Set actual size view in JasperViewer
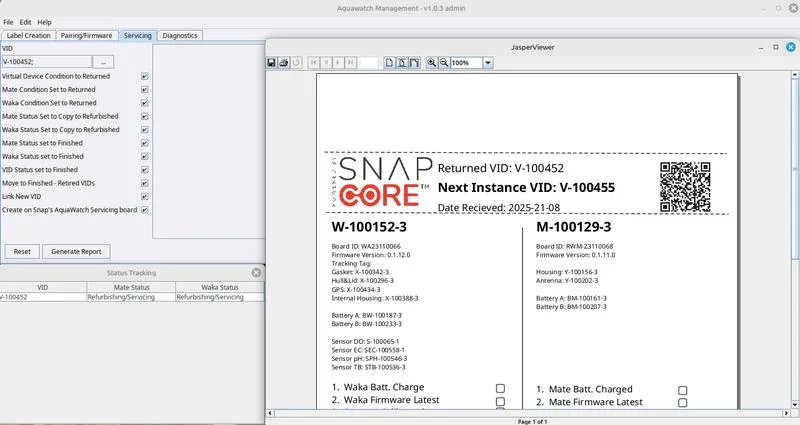This screenshot has width=800, height=425. [x=389, y=62]
